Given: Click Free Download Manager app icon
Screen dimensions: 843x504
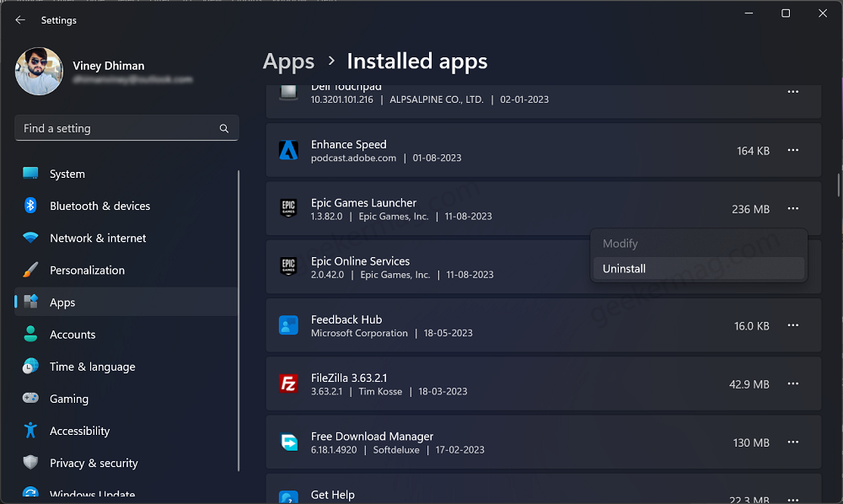Looking at the screenshot, I should click(x=288, y=442).
